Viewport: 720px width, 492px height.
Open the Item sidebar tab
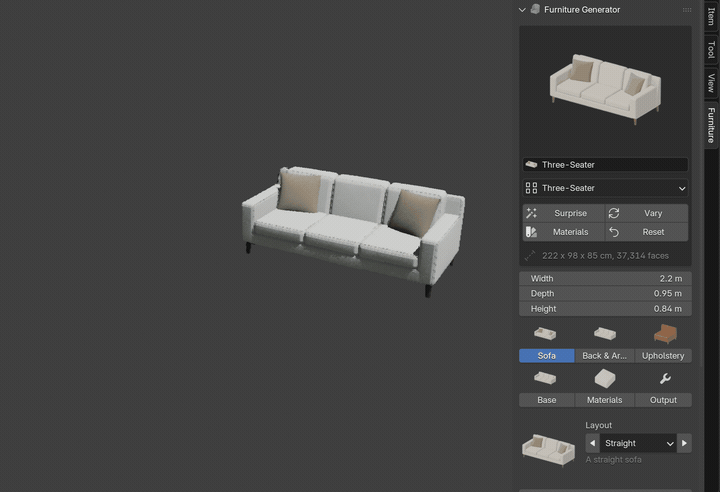tap(711, 16)
